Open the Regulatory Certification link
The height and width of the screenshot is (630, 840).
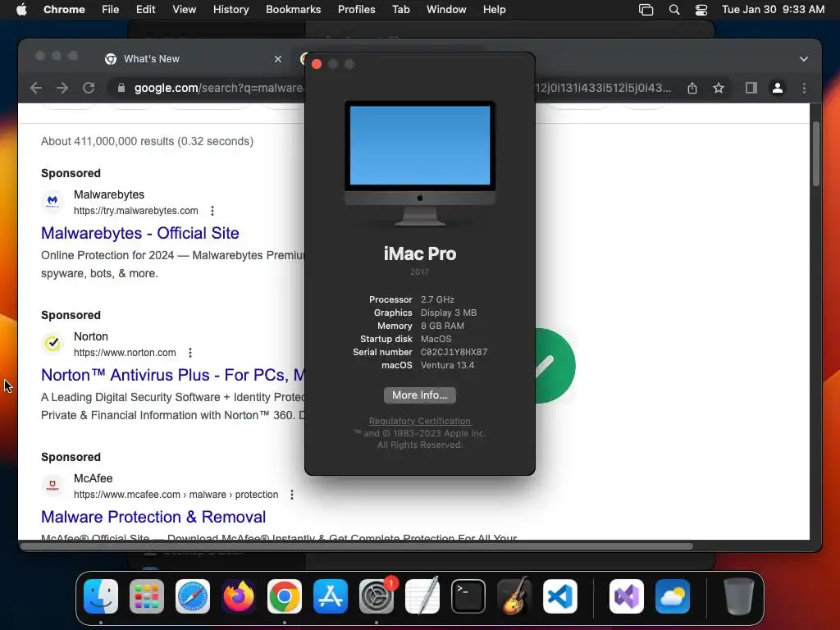tap(420, 421)
